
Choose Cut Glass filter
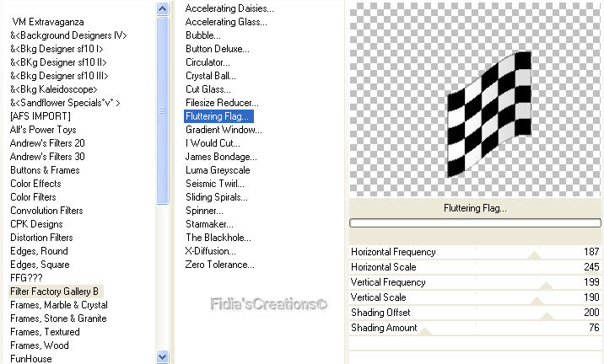pos(208,89)
